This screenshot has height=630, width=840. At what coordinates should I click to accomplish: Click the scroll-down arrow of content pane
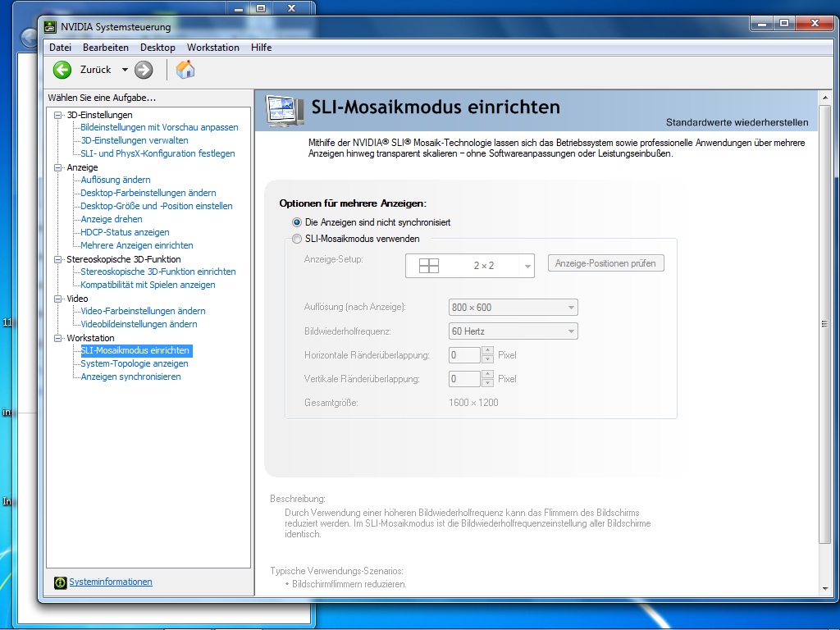(825, 588)
